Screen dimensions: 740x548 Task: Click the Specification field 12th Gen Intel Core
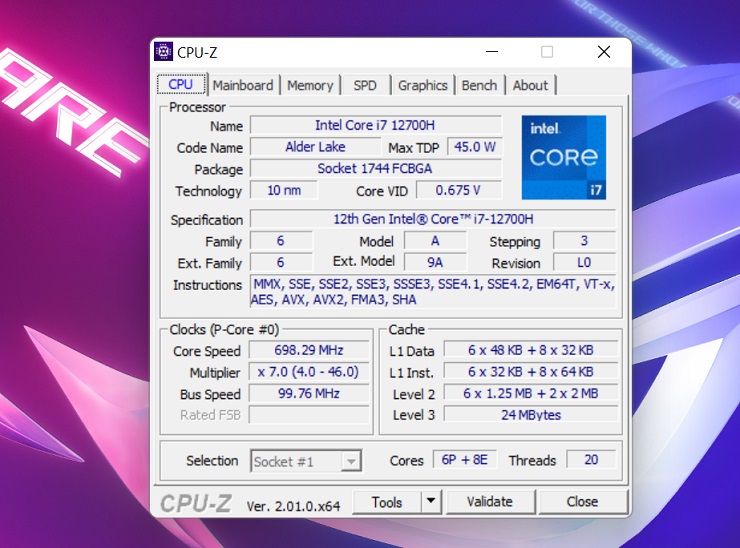coord(433,219)
